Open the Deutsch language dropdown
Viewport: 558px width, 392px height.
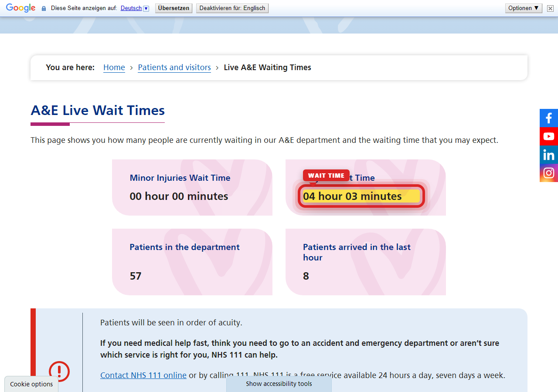click(135, 8)
